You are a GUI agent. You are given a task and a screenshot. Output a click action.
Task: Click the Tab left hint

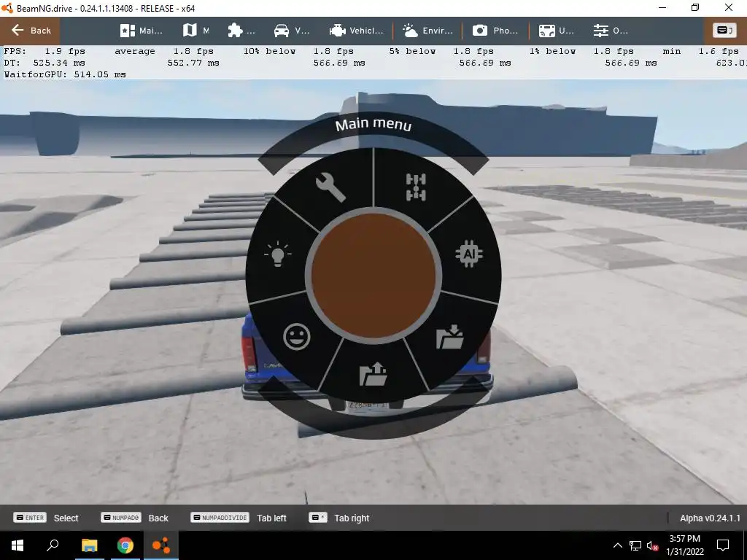[239, 518]
